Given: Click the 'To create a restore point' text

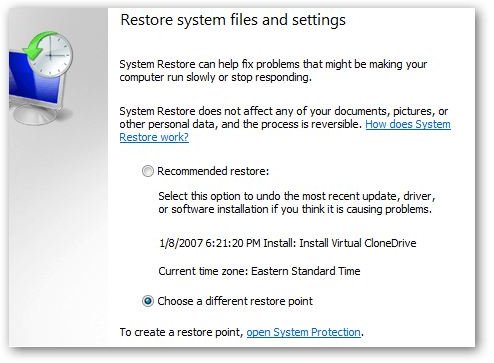Looking at the screenshot, I should (x=181, y=332).
